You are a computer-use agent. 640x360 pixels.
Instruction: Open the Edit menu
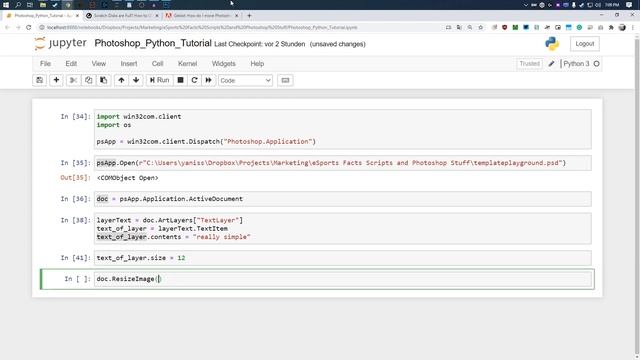coord(71,64)
